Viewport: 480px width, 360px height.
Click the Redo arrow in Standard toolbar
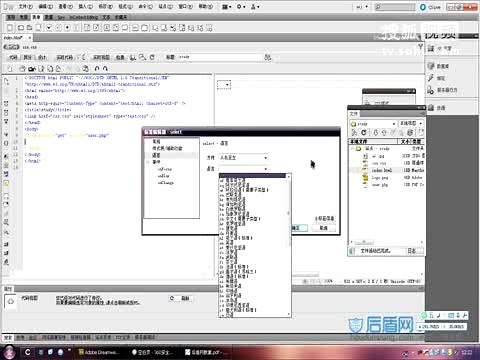point(105,69)
